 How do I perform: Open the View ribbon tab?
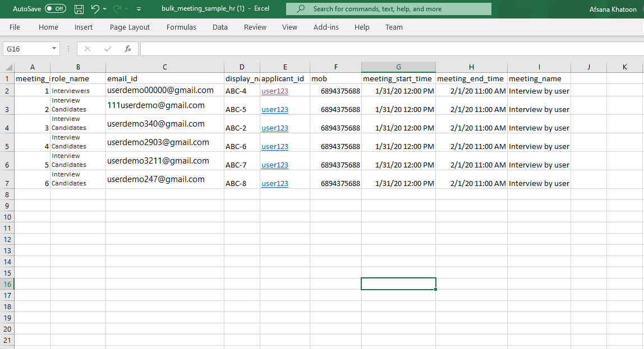(x=289, y=27)
